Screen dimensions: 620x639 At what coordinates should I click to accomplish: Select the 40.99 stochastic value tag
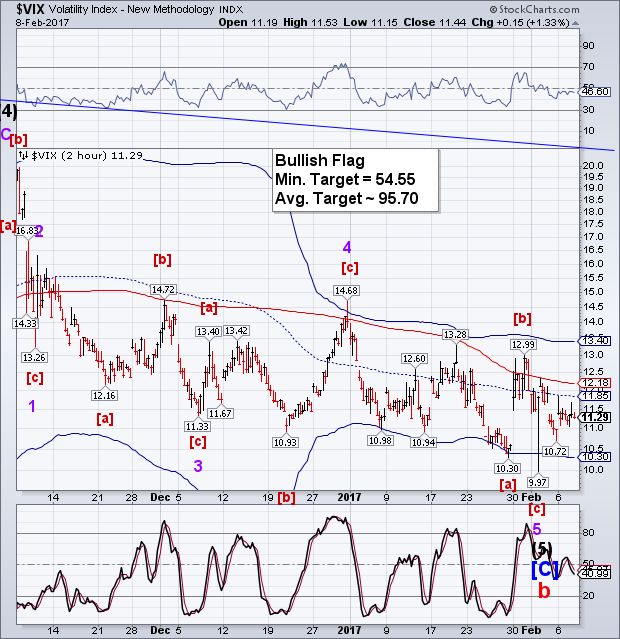tap(596, 572)
